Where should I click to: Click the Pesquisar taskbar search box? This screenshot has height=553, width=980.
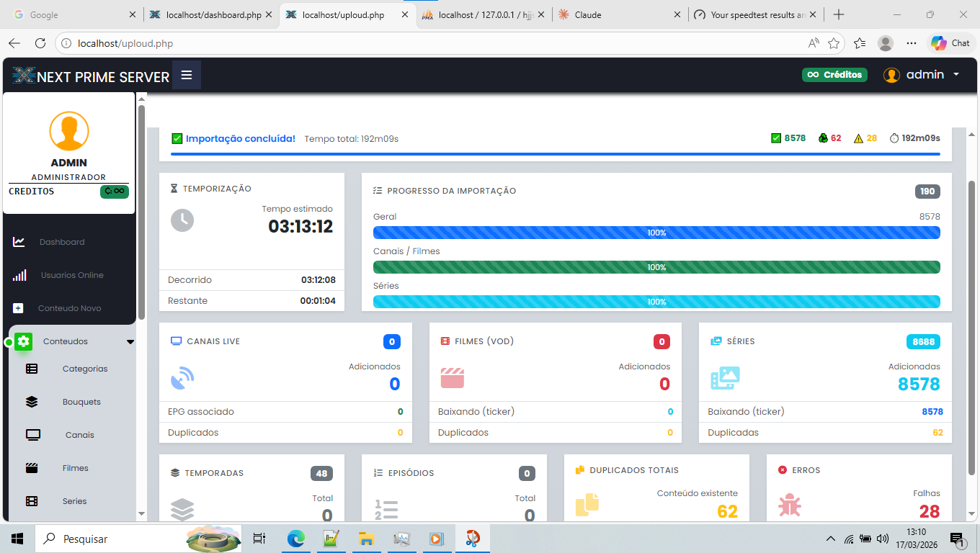point(138,539)
